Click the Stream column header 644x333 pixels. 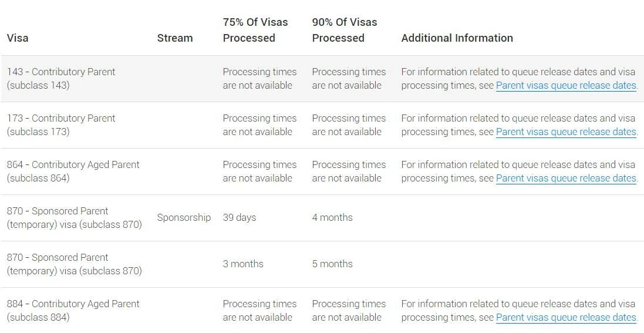tap(175, 38)
